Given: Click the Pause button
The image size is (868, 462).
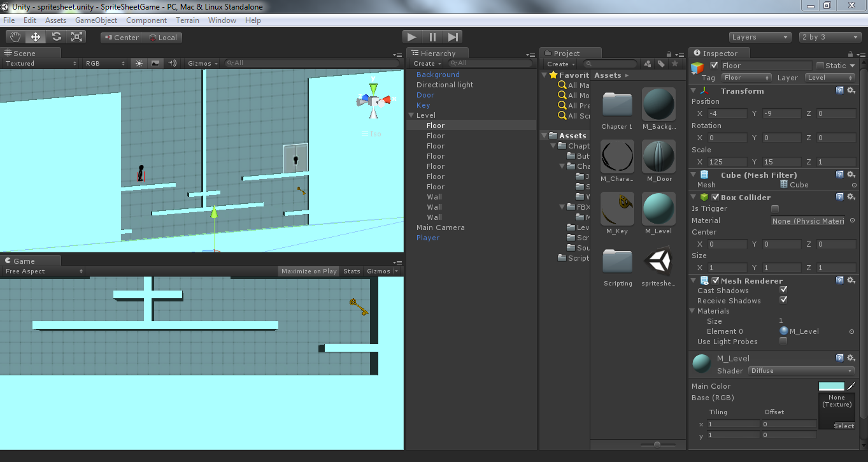Looking at the screenshot, I should pos(432,38).
